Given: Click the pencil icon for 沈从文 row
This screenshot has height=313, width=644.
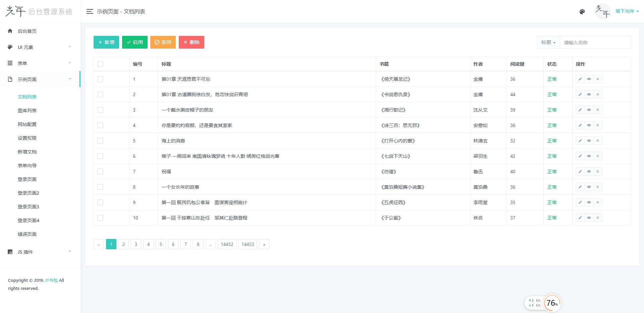Looking at the screenshot, I should pyautogui.click(x=580, y=110).
